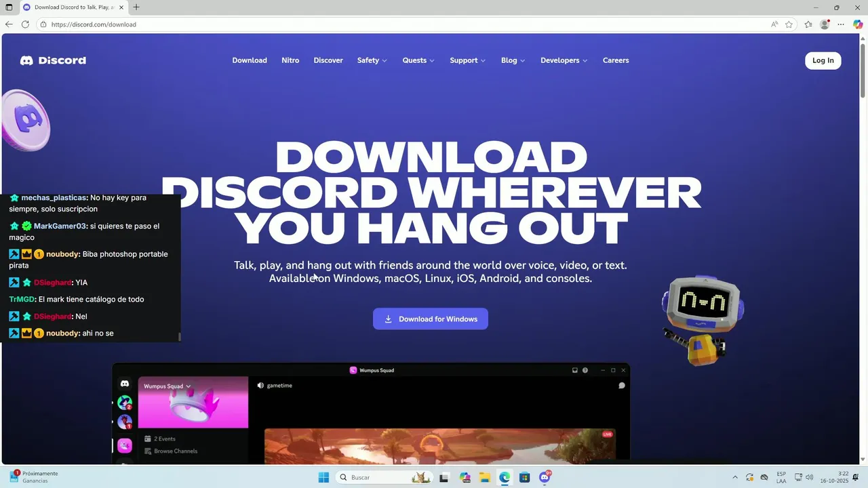
Task: Click the ESP LAA language indicator
Action: (x=781, y=477)
